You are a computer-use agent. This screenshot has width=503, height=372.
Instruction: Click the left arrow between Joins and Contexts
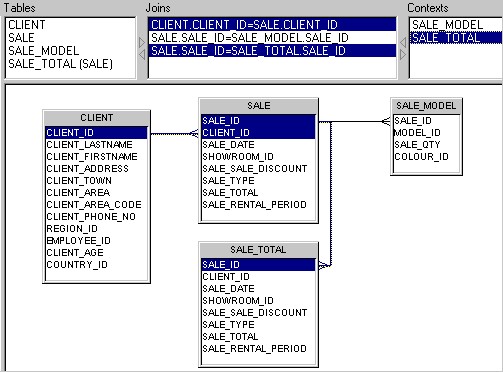tap(403, 42)
